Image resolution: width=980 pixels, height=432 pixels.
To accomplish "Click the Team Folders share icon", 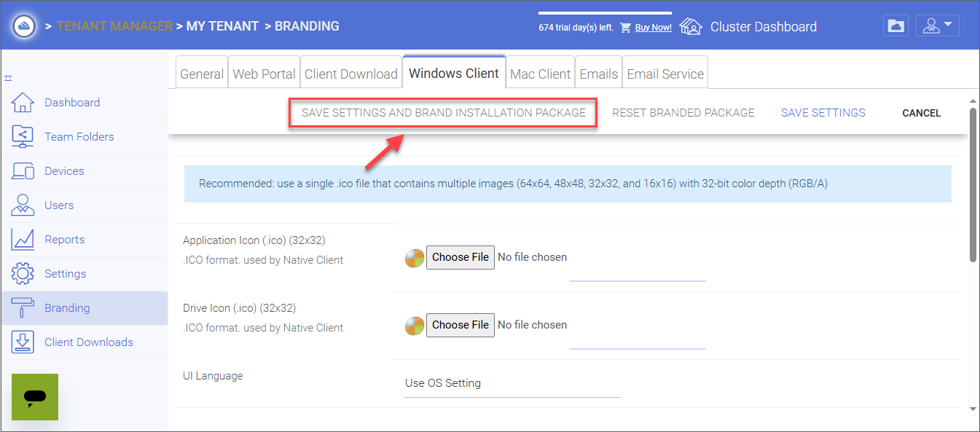I will (x=23, y=137).
